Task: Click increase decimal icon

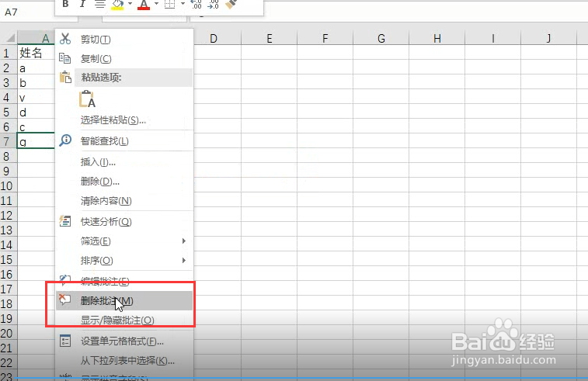Action: [x=196, y=5]
